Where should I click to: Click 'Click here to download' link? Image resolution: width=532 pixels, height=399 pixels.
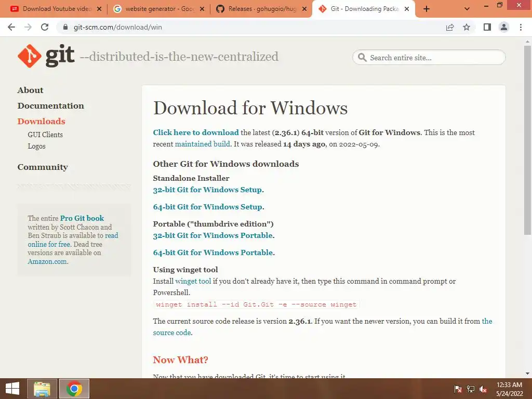(196, 132)
